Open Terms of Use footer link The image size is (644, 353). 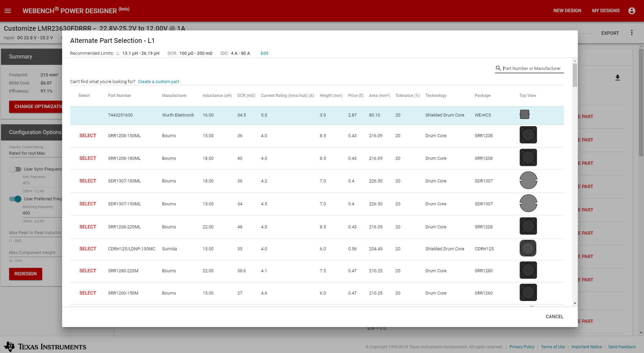pyautogui.click(x=553, y=347)
